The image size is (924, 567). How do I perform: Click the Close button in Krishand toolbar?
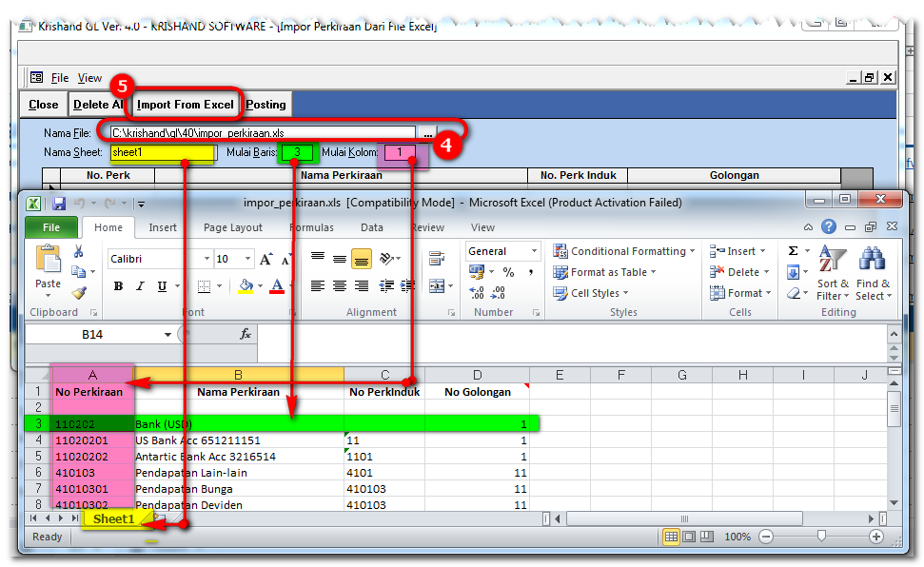point(44,105)
